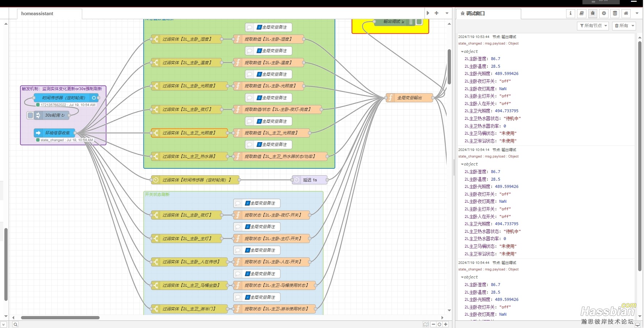The image size is (644, 328).
Task: Click arrow icon on 环境信息收集 node
Action: tap(38, 133)
